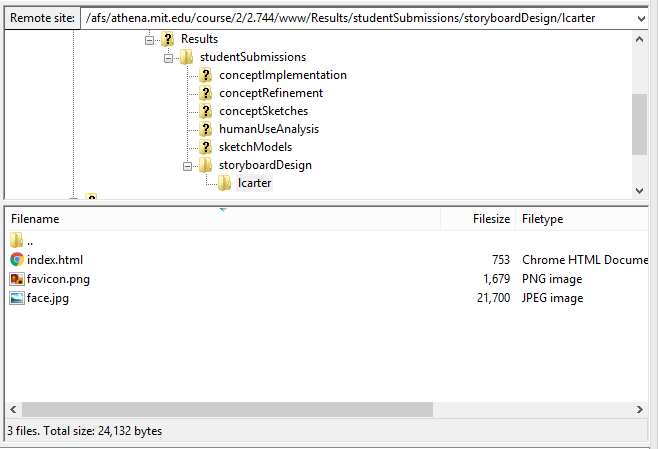Collapse the studentSubmissions tree node

tap(169, 57)
